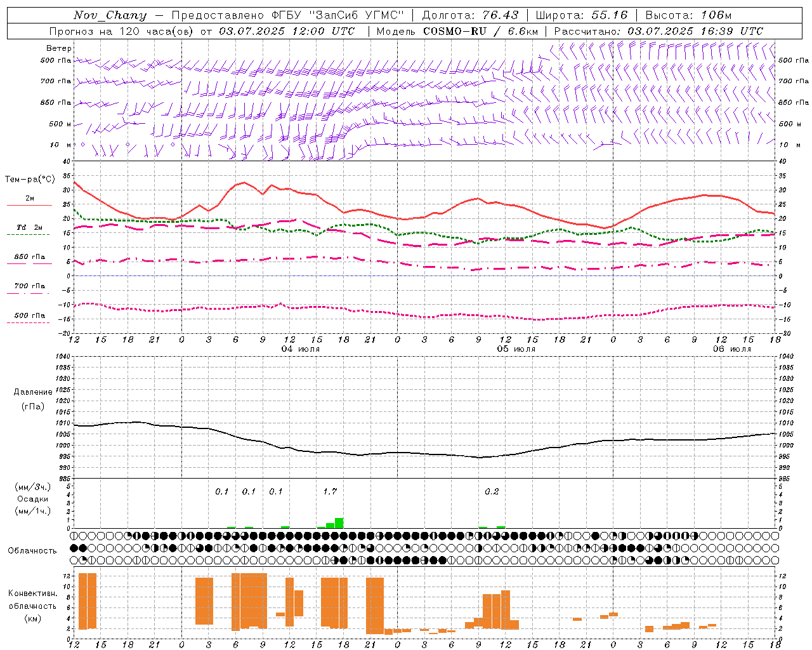This screenshot has width=812, height=650.
Task: Click the '(км)' convective height unit
Action: click(x=32, y=618)
